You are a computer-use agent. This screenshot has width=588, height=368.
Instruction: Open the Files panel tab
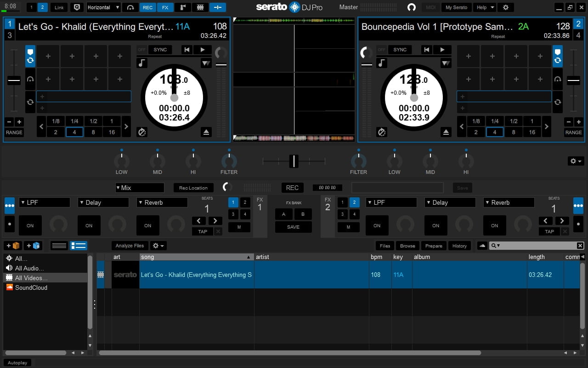385,246
